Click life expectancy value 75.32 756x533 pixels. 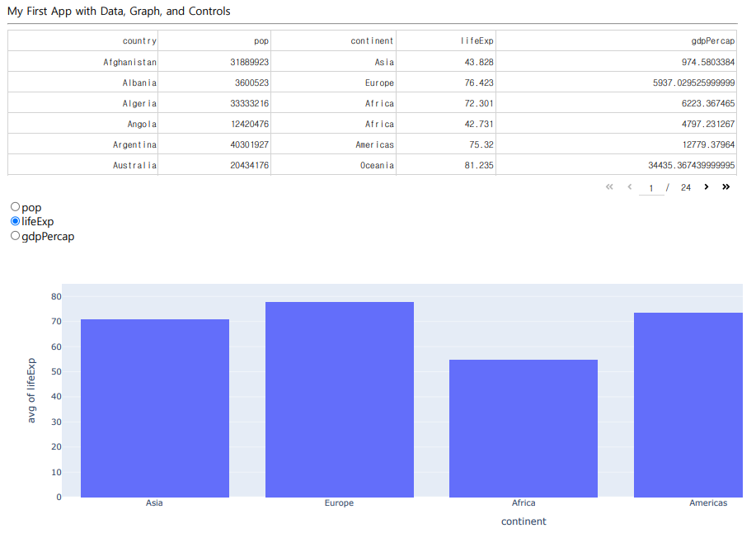(x=446, y=144)
